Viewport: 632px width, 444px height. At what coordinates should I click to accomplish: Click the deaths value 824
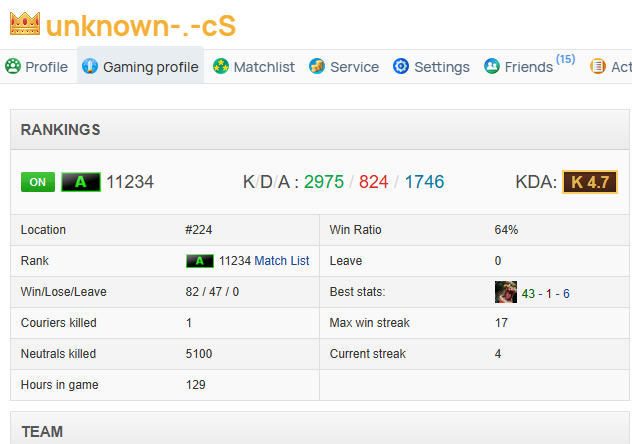pos(373,182)
